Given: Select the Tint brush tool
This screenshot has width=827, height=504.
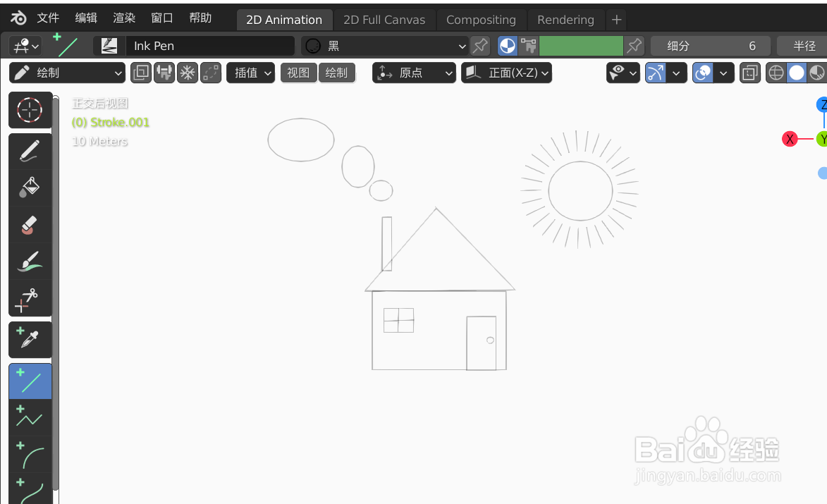Looking at the screenshot, I should (x=30, y=262).
